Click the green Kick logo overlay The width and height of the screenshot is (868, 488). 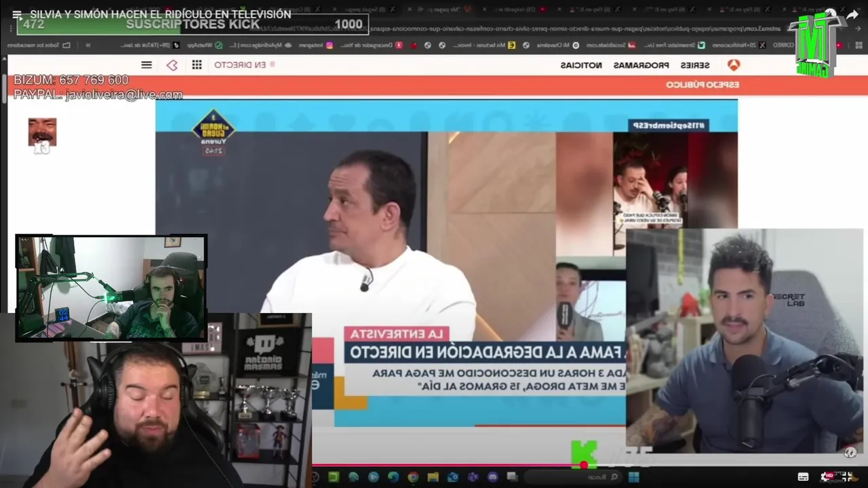pos(584,454)
